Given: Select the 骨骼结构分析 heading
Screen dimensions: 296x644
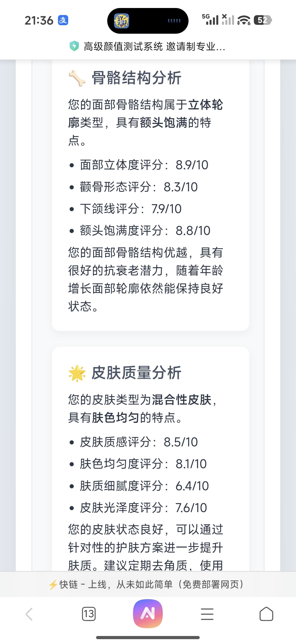Looking at the screenshot, I should coord(136,78).
